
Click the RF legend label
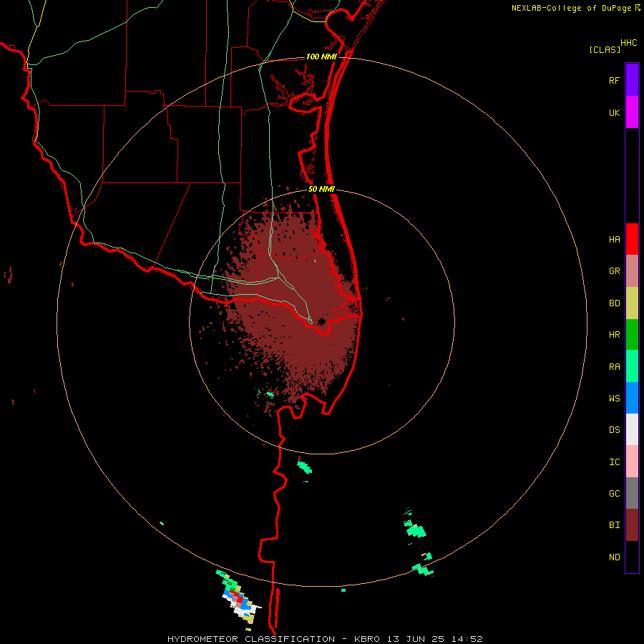pyautogui.click(x=614, y=80)
